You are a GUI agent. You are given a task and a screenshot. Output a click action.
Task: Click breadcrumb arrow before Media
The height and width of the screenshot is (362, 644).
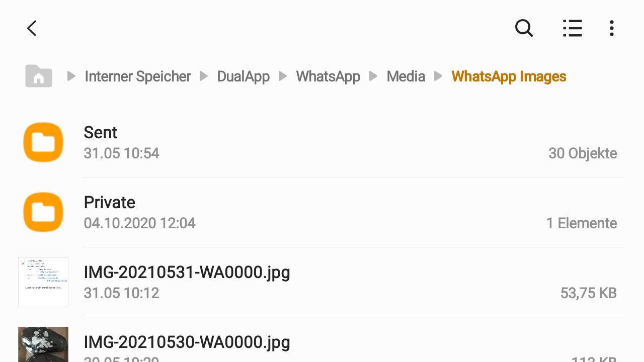[373, 76]
